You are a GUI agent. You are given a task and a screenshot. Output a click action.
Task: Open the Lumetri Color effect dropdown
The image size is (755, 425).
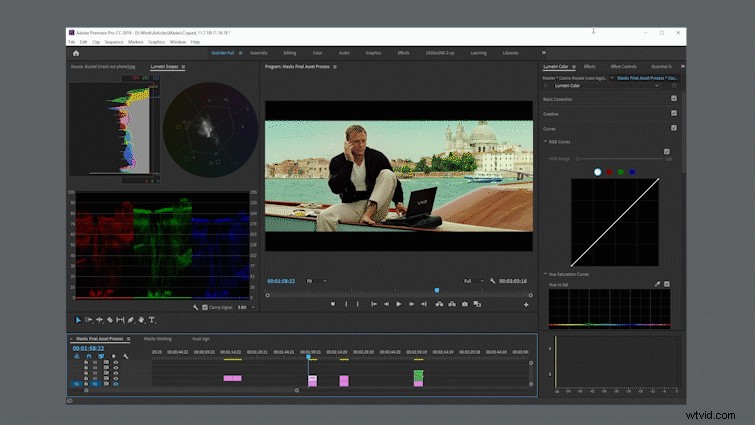click(x=606, y=86)
